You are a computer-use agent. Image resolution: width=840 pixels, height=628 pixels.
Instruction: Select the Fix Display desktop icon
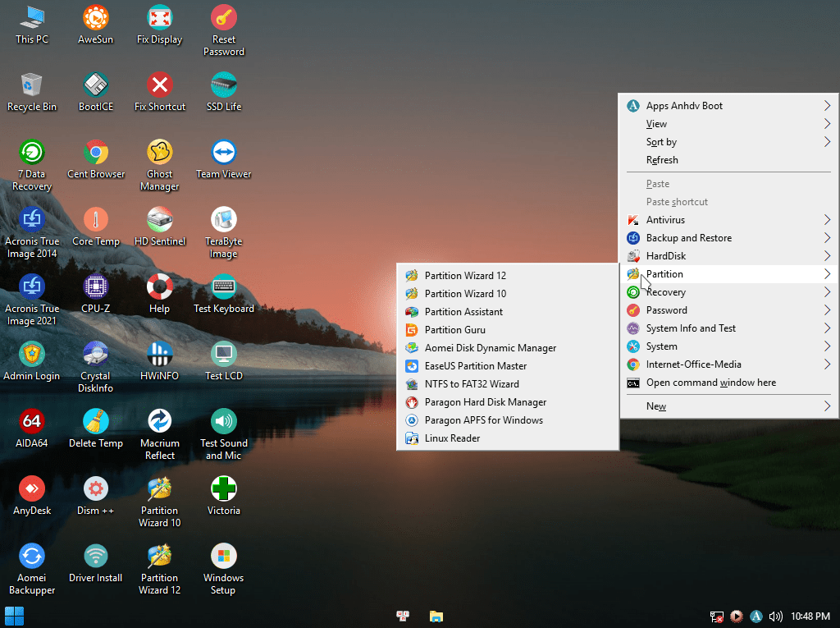[x=160, y=25]
